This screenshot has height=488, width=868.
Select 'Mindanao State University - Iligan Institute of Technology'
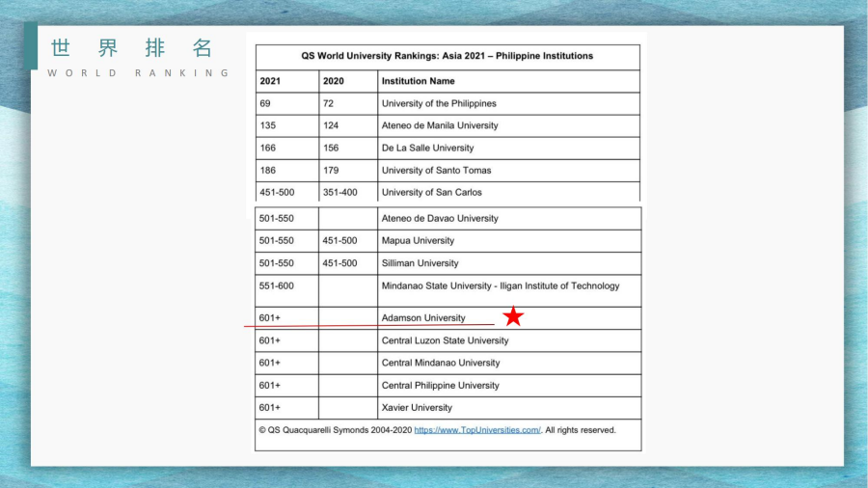coord(501,286)
